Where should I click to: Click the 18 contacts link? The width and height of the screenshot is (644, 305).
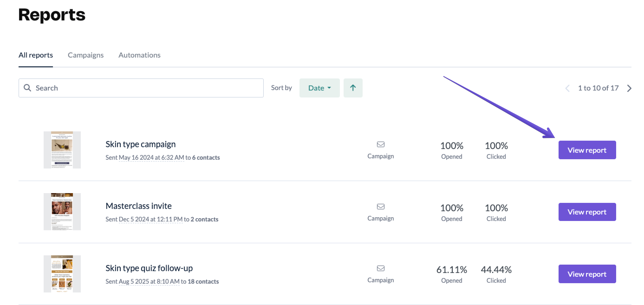[x=203, y=281]
